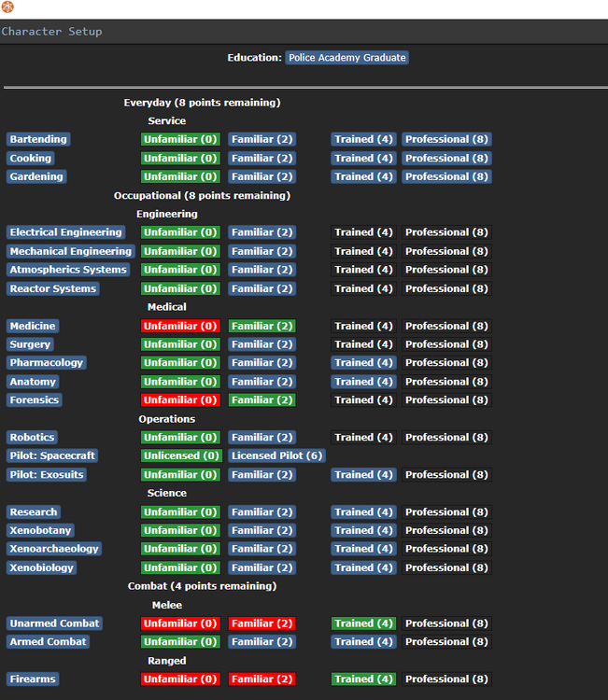Viewport: 608px width, 700px height.
Task: Click the application icon in title bar
Action: 8,7
